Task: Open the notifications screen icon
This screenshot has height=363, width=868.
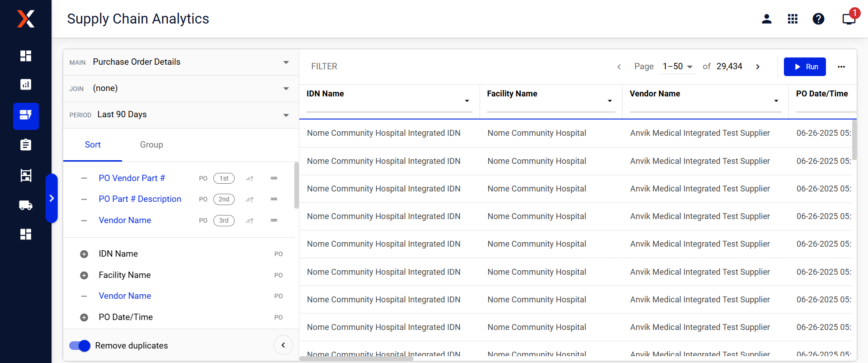Action: 848,19
